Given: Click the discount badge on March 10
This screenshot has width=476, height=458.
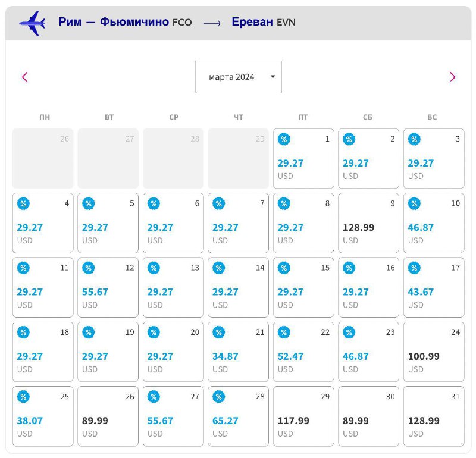Looking at the screenshot, I should click(x=414, y=203).
